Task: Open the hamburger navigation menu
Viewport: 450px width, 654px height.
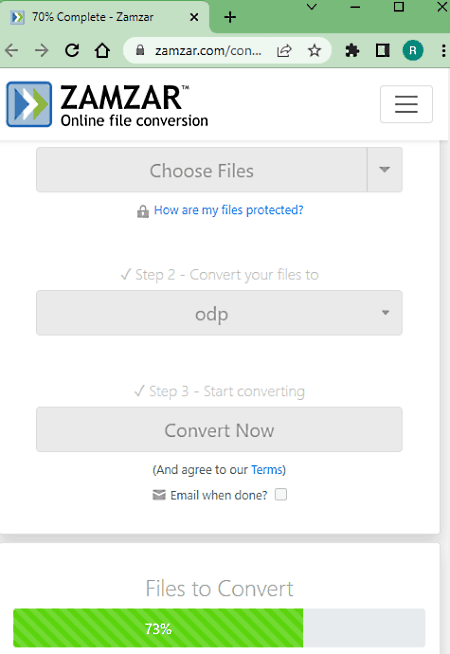Action: (x=406, y=104)
